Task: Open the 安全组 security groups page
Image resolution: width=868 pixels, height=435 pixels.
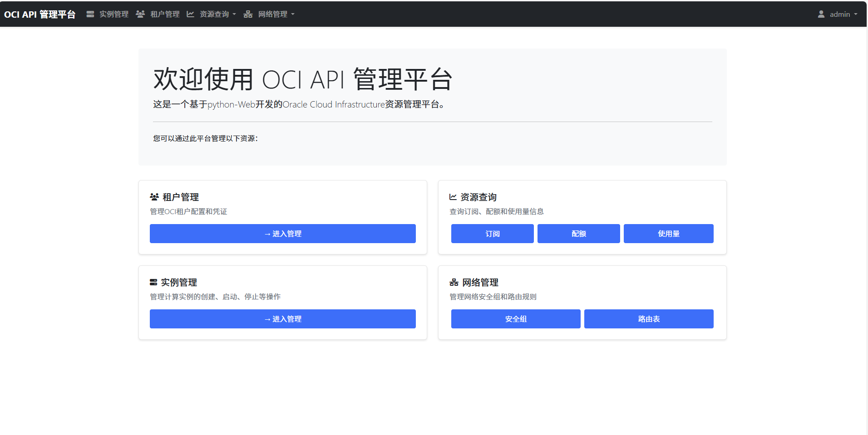Action: coord(516,319)
